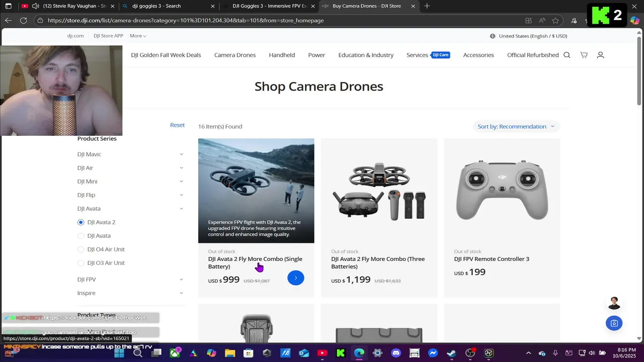Open DJI Golden Fall Week Deals menu
The image size is (644, 362).
(x=166, y=55)
